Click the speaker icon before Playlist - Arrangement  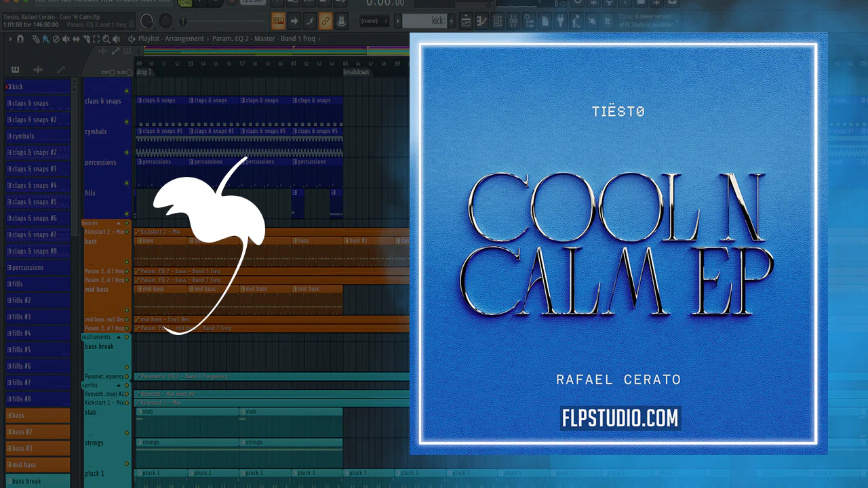click(x=132, y=39)
